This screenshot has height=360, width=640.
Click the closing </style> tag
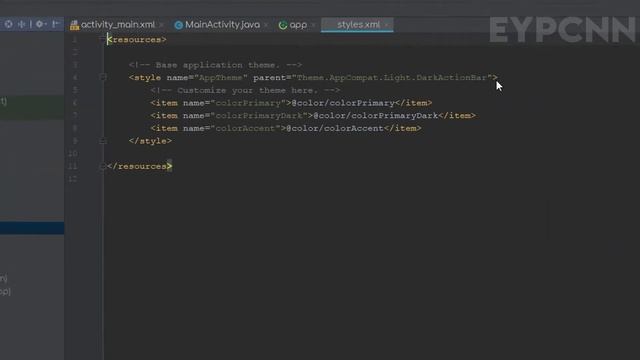[150, 141]
